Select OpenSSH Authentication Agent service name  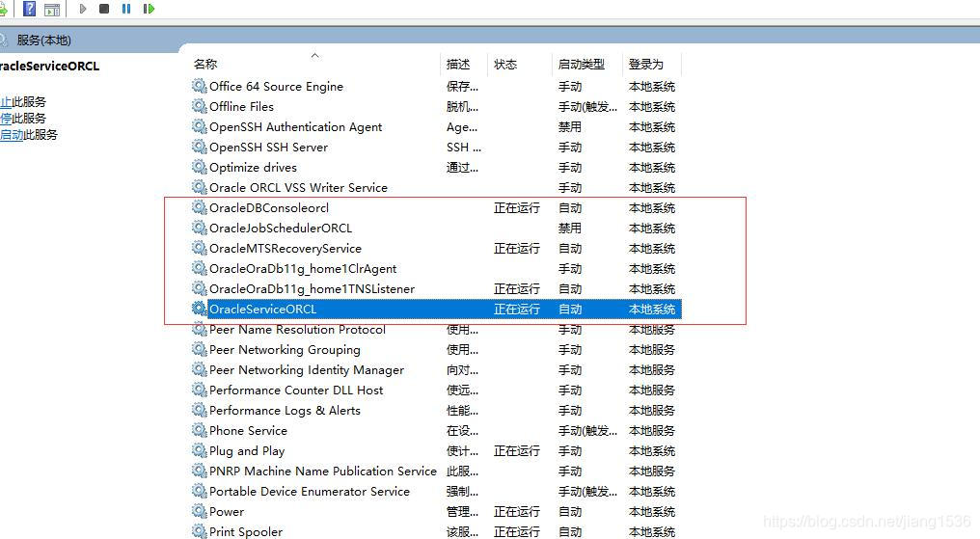pyautogui.click(x=295, y=126)
